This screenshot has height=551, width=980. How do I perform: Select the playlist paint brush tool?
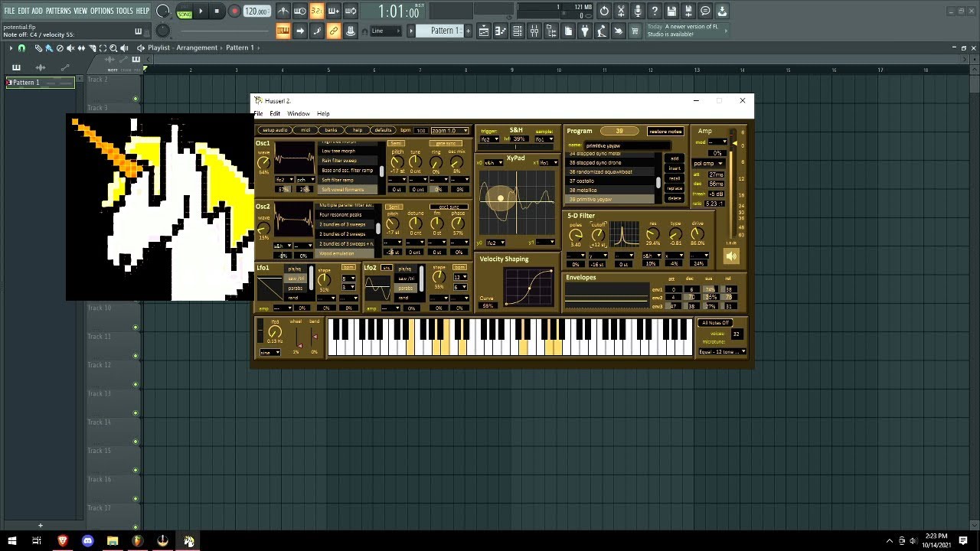(49, 48)
